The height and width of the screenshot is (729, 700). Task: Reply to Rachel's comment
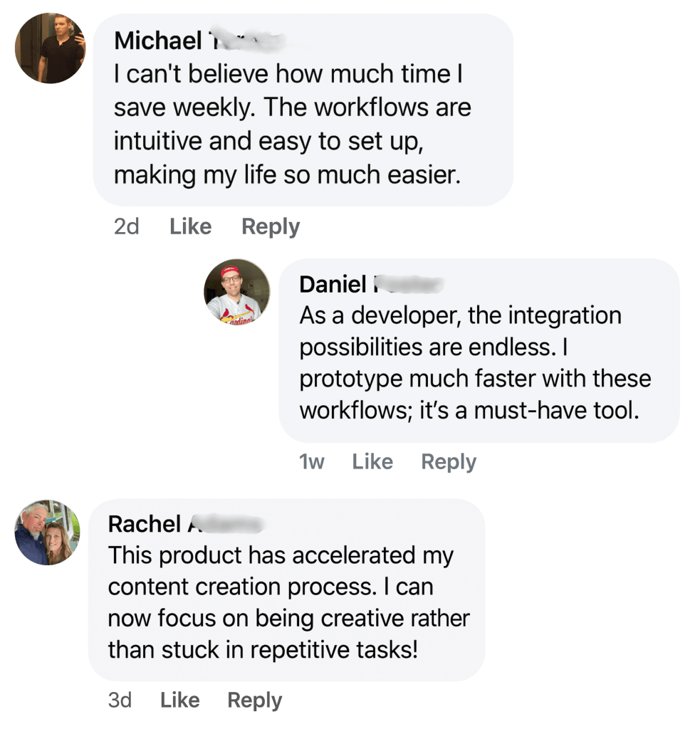[x=254, y=700]
